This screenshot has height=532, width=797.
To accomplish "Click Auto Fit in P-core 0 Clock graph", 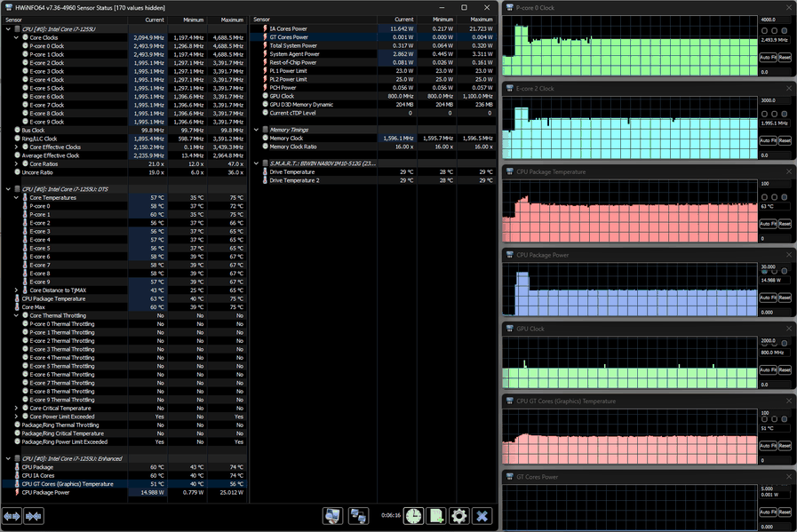I will point(768,58).
